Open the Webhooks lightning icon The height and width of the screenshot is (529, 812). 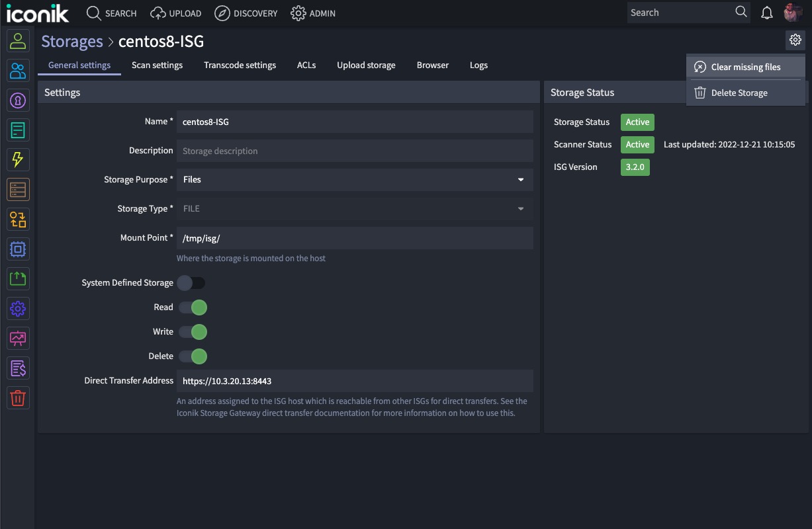pyautogui.click(x=18, y=159)
